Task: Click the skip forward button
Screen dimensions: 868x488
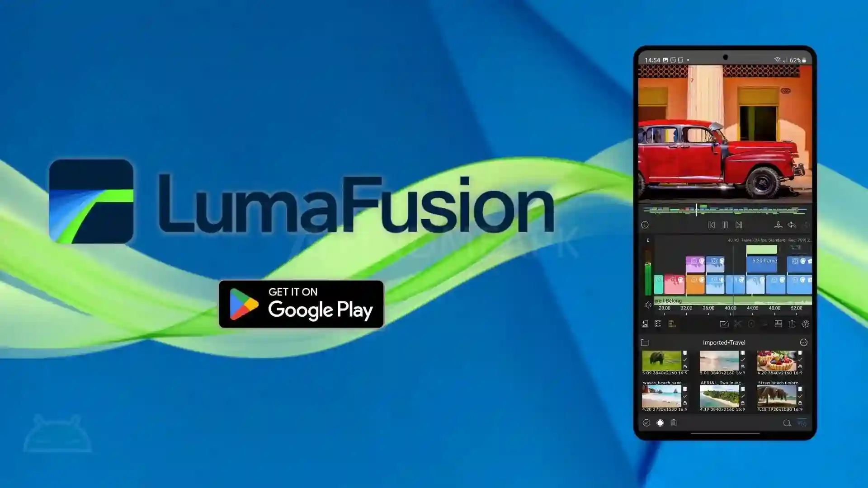Action: click(x=738, y=225)
